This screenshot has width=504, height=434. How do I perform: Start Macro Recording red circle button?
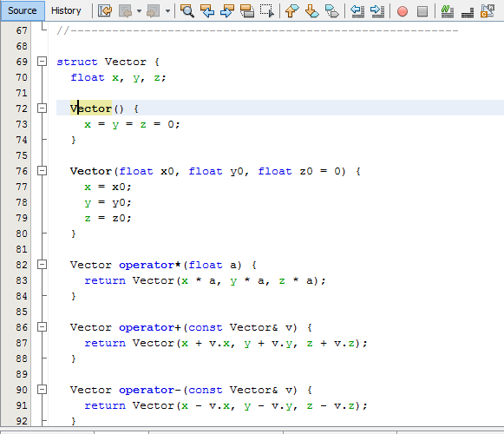point(403,11)
